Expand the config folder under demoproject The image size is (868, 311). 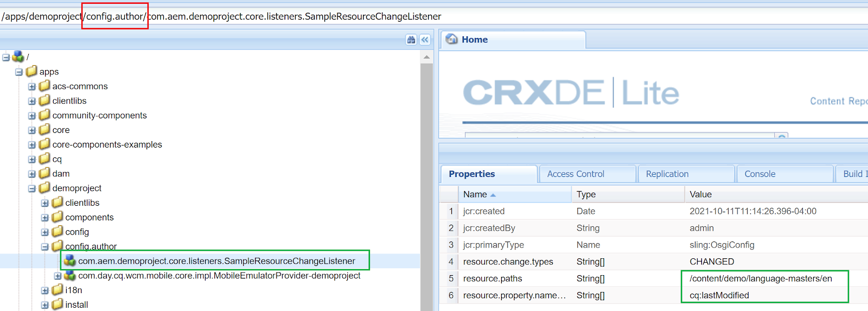click(45, 232)
